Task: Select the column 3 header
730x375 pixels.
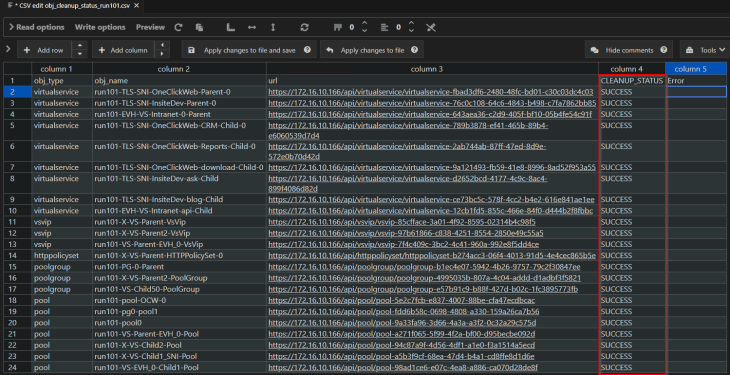Action: pos(433,69)
